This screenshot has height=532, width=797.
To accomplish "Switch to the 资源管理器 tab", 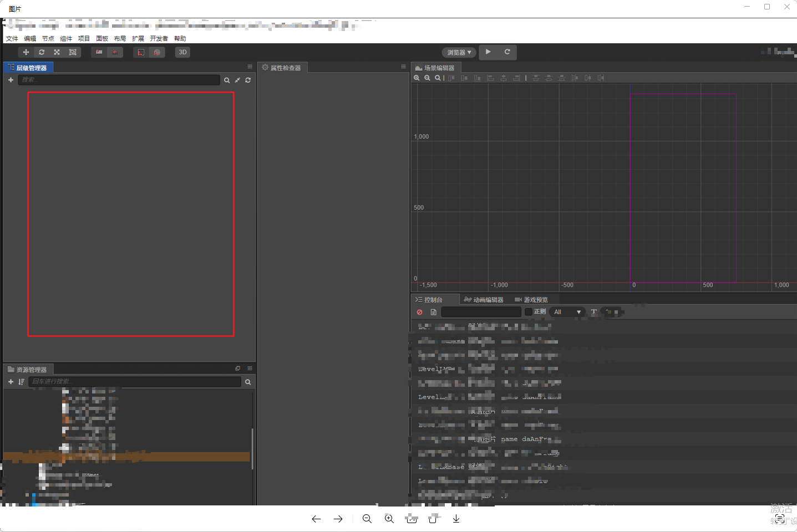I will click(28, 370).
